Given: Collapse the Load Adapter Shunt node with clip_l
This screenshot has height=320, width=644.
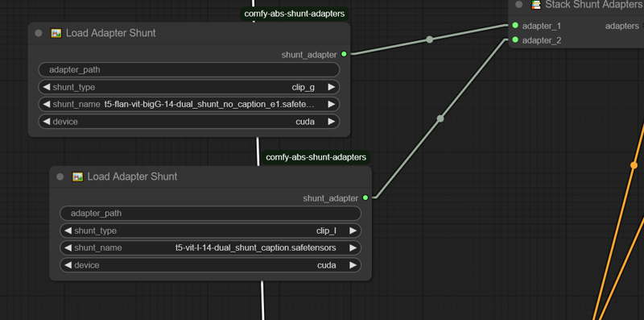Looking at the screenshot, I should point(60,177).
